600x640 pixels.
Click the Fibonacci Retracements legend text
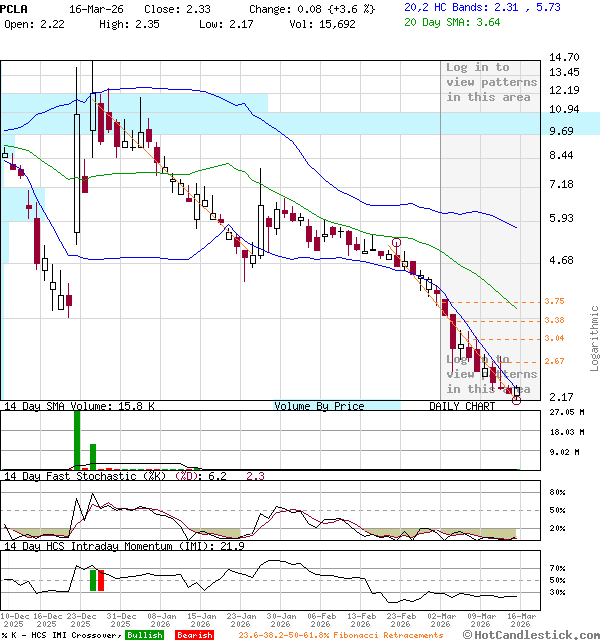(x=341, y=635)
